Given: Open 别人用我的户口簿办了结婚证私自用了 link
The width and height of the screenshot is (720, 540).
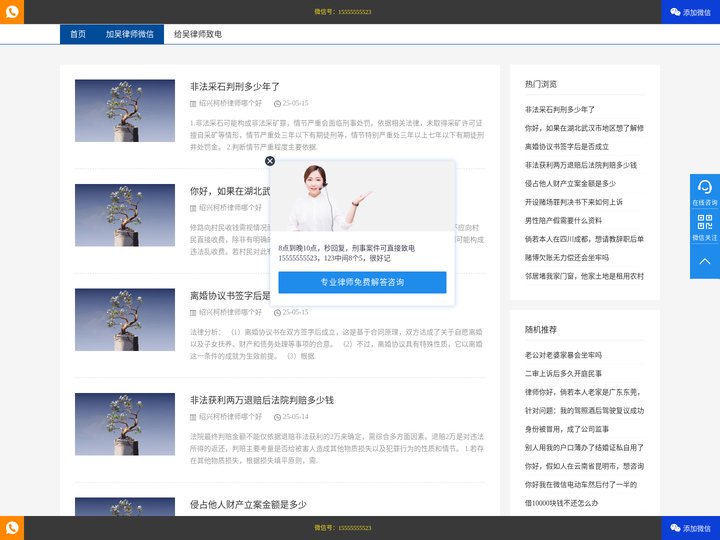Looking at the screenshot, I should pyautogui.click(x=584, y=447).
